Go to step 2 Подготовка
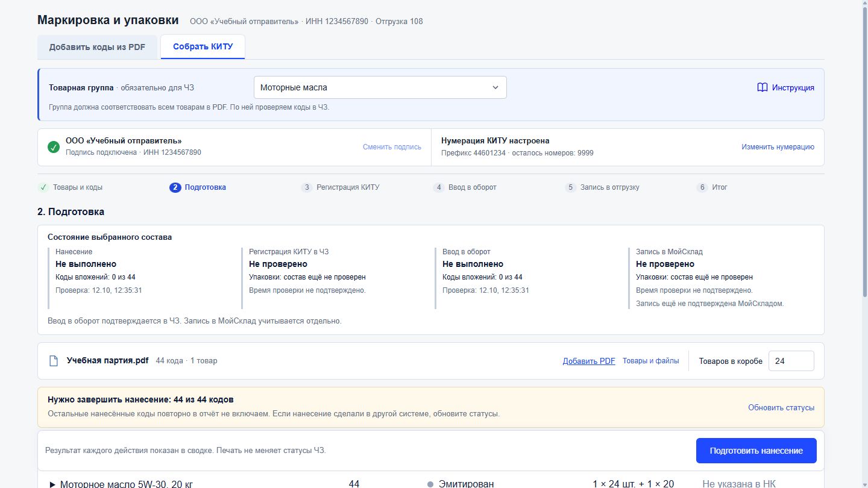Viewport: 868px width, 488px height. 198,187
